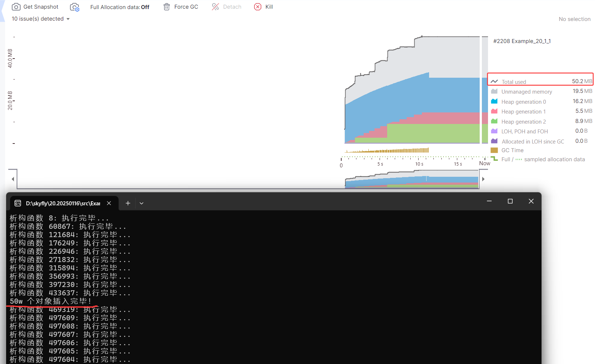Viewport: 595px width, 364px height.
Task: Open snapshot settings camera-gear icon
Action: 74,7
